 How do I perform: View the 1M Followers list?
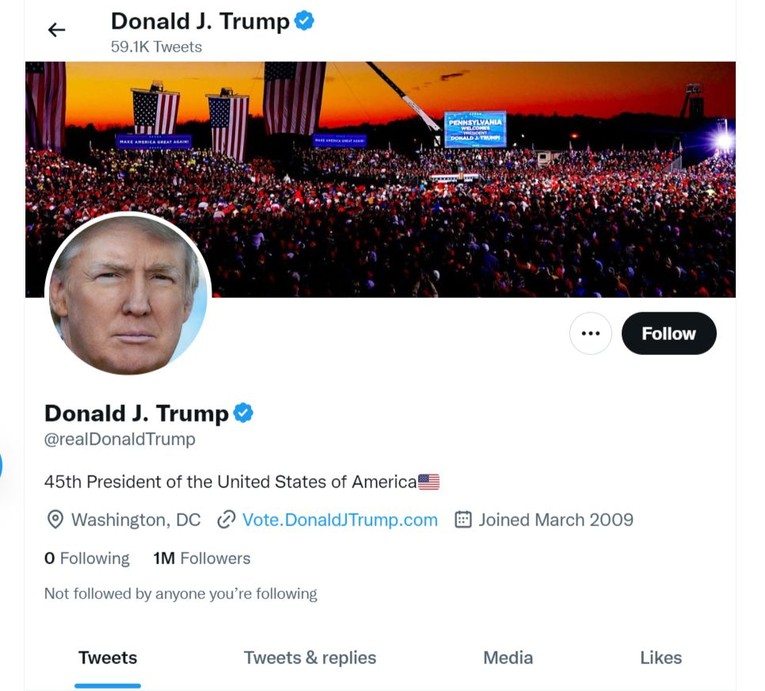(202, 558)
